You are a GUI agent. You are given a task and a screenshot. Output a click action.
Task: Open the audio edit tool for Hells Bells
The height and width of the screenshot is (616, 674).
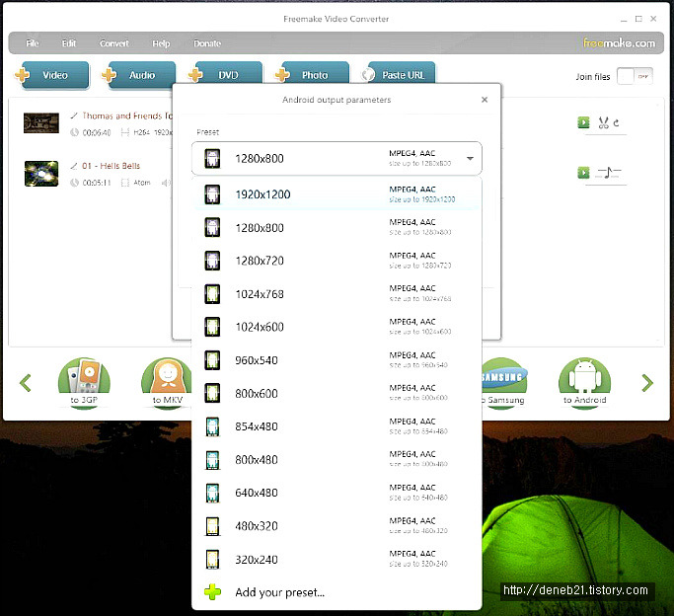608,173
